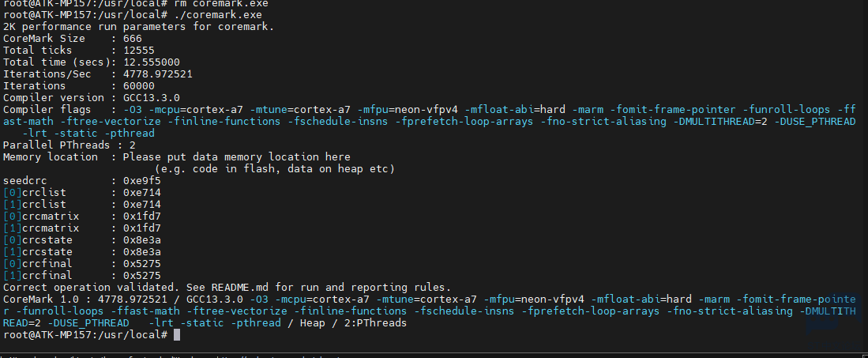This screenshot has width=868, height=358.
Task: Click the 'Parallel PThreads : 2' line
Action: click(x=70, y=145)
